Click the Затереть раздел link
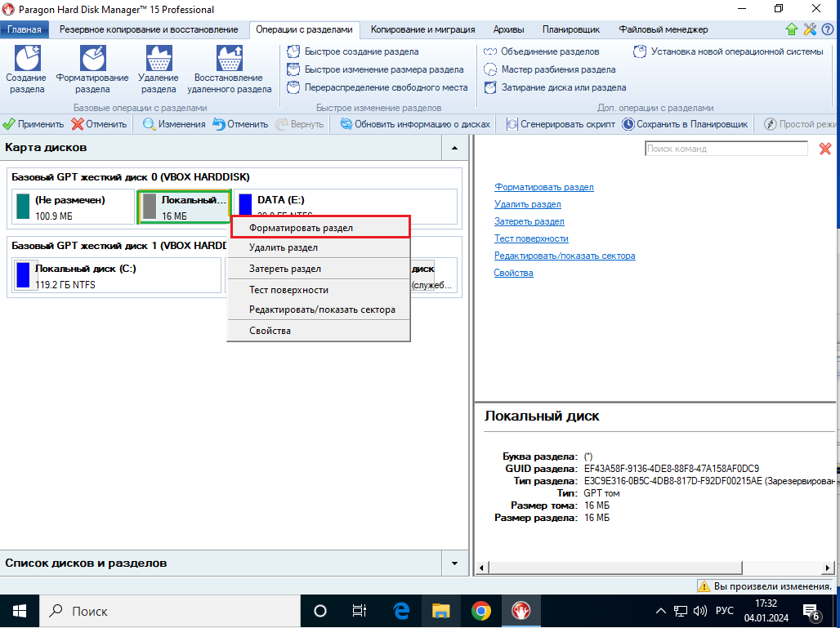The height and width of the screenshot is (628, 840). (x=529, y=221)
